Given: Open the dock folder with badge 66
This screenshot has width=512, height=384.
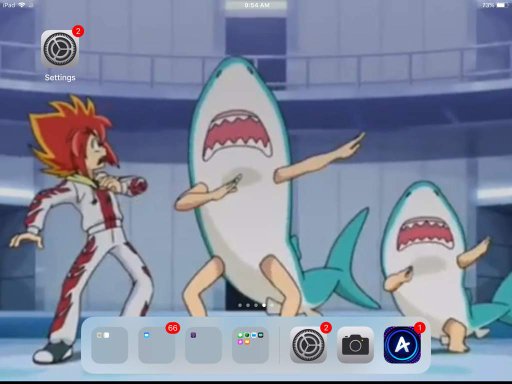Looking at the screenshot, I should click(x=156, y=345).
